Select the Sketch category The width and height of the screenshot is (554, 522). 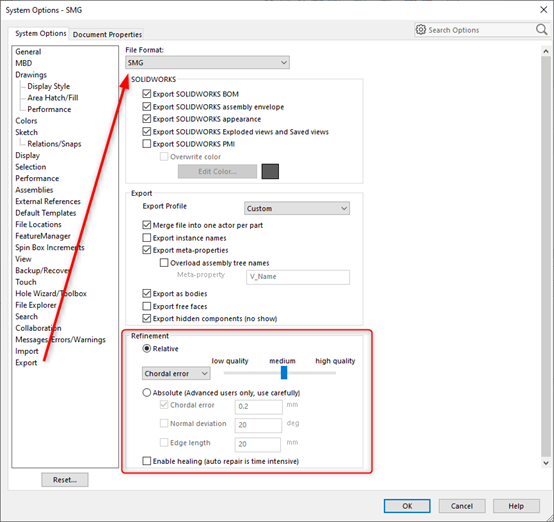[26, 132]
